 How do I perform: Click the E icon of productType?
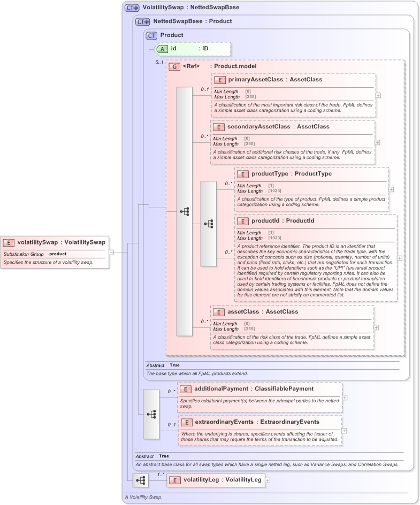click(x=242, y=174)
